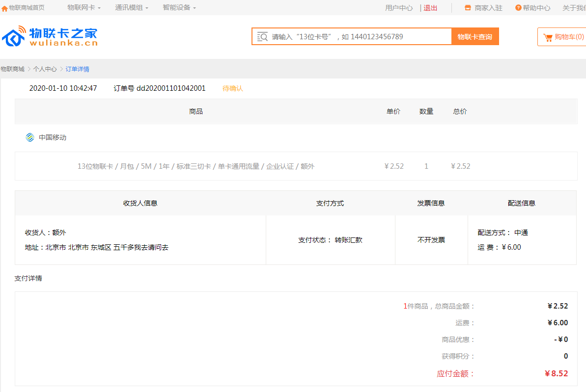
Task: Click the question mark help icon
Action: [x=518, y=8]
